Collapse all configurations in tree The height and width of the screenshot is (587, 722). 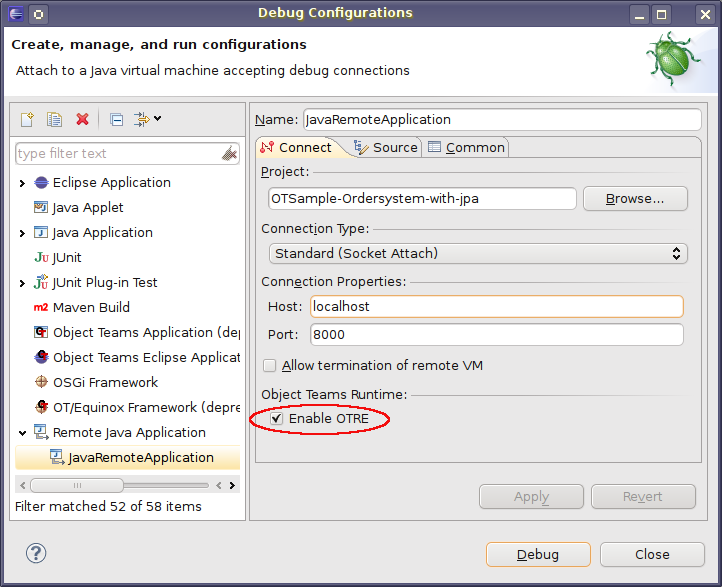pos(116,119)
